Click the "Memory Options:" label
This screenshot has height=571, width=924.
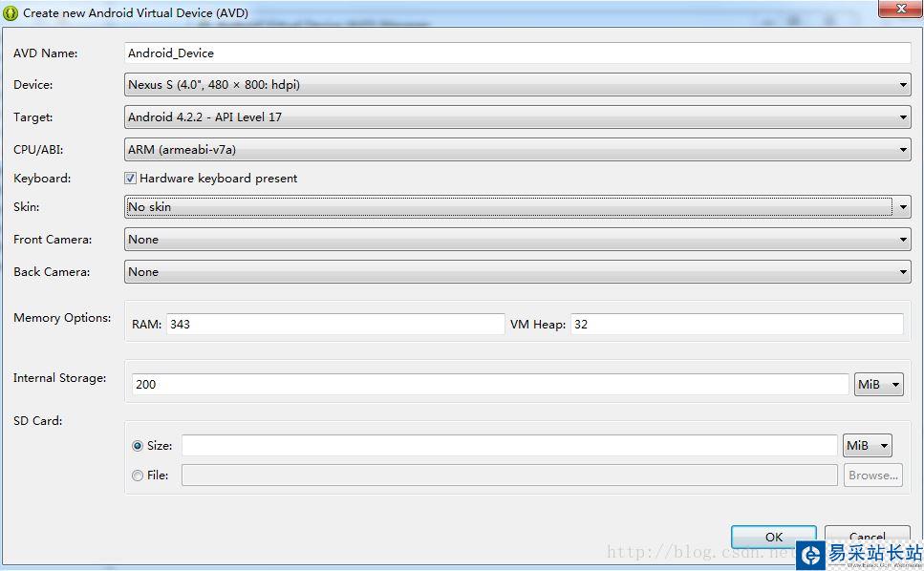pyautogui.click(x=62, y=318)
